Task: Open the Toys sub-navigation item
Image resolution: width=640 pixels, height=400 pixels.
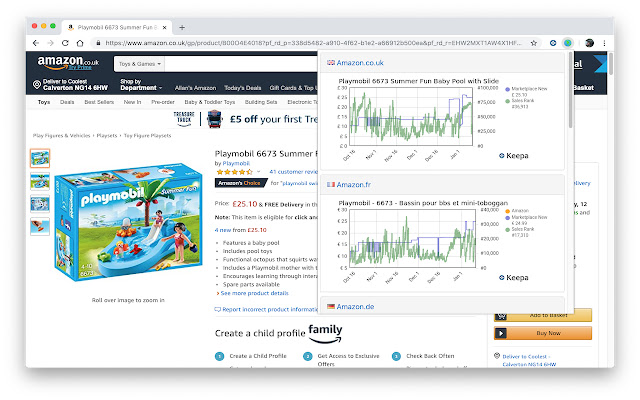Action: pos(44,102)
